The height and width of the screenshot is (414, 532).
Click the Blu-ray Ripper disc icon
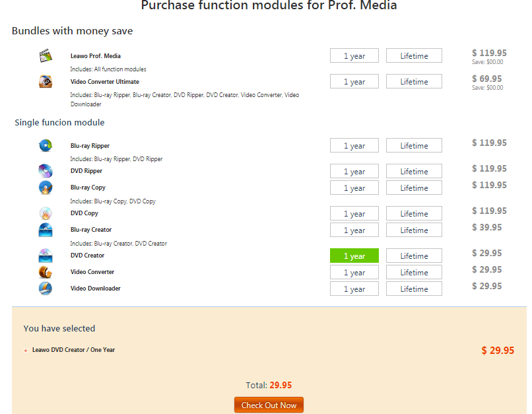point(46,145)
